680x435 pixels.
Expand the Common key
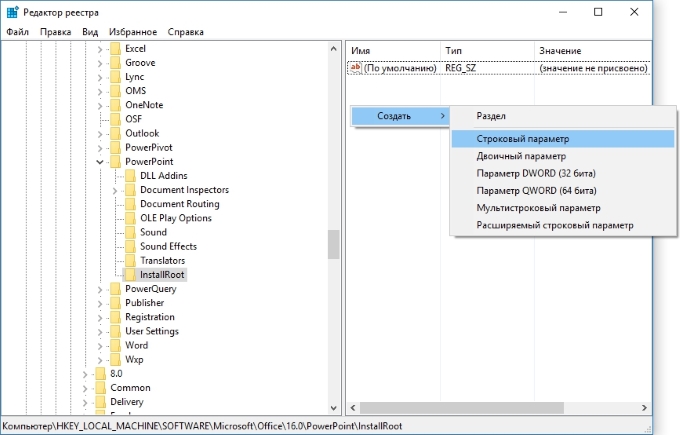tap(85, 389)
